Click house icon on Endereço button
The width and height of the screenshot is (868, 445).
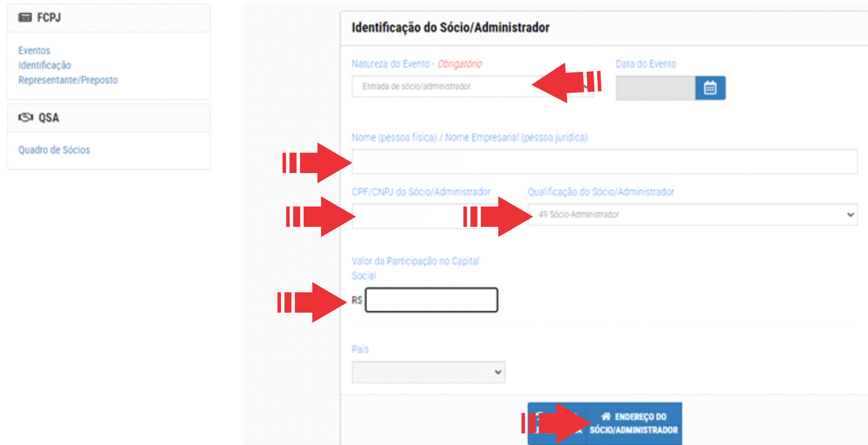(606, 416)
